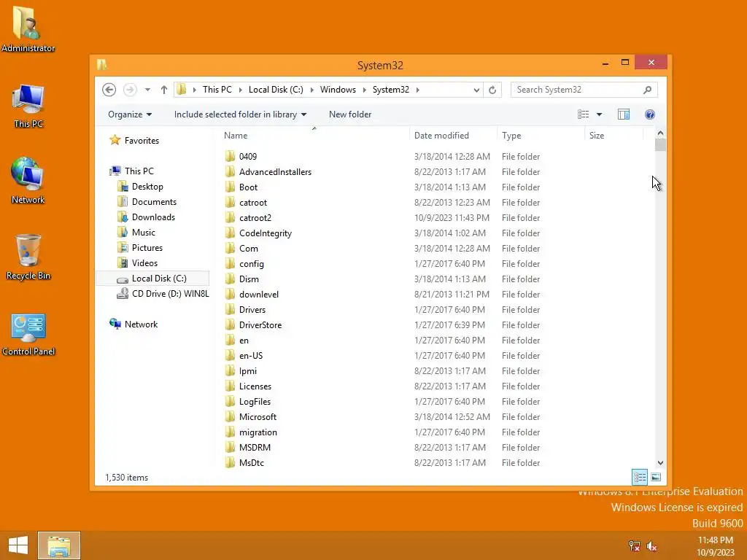Select the AdvancedInstallers folder
The height and width of the screenshot is (560, 747).
pyautogui.click(x=275, y=172)
